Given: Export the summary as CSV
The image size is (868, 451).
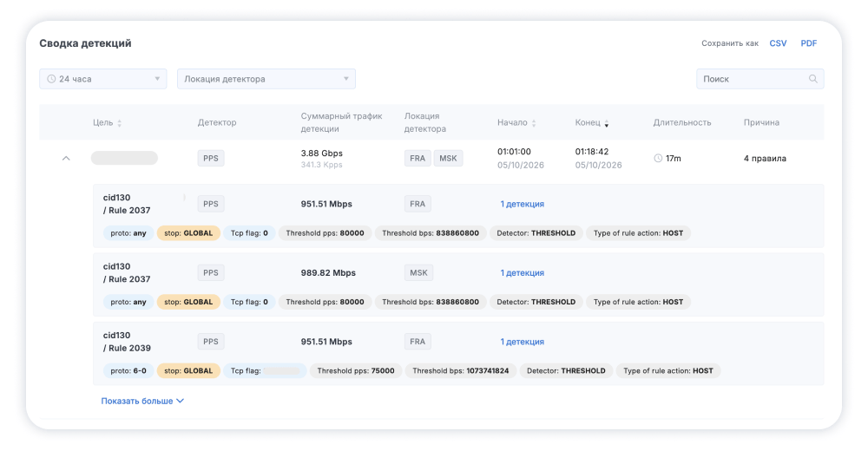Looking at the screenshot, I should click(x=778, y=43).
